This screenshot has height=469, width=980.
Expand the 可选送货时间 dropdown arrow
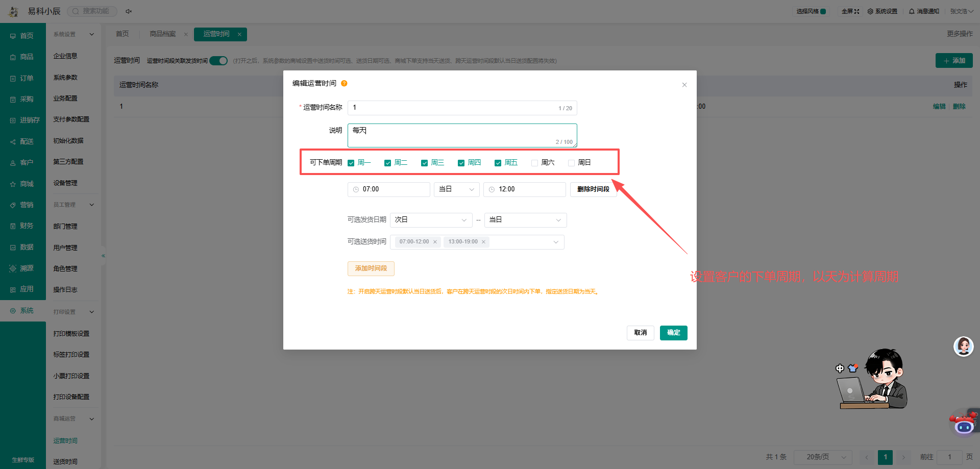tap(556, 242)
